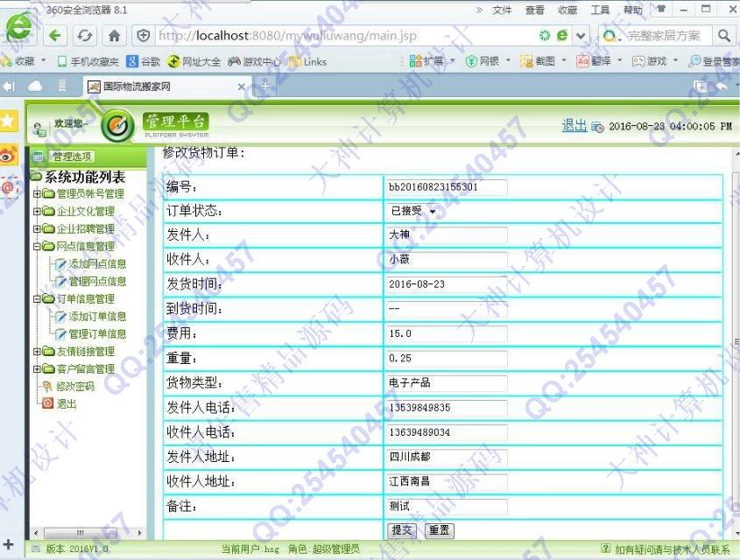This screenshot has width=740, height=560.
Task: Click the plus icon at sidebar bottom
Action: tap(8, 545)
